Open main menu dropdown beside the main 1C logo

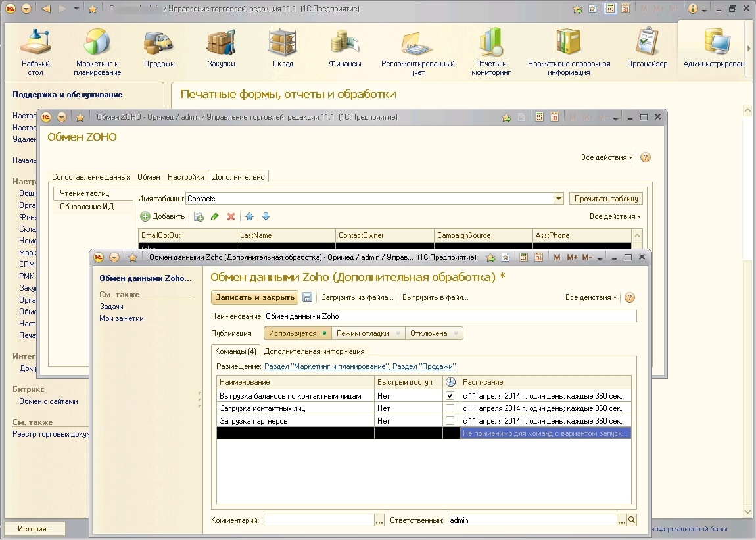coord(26,9)
